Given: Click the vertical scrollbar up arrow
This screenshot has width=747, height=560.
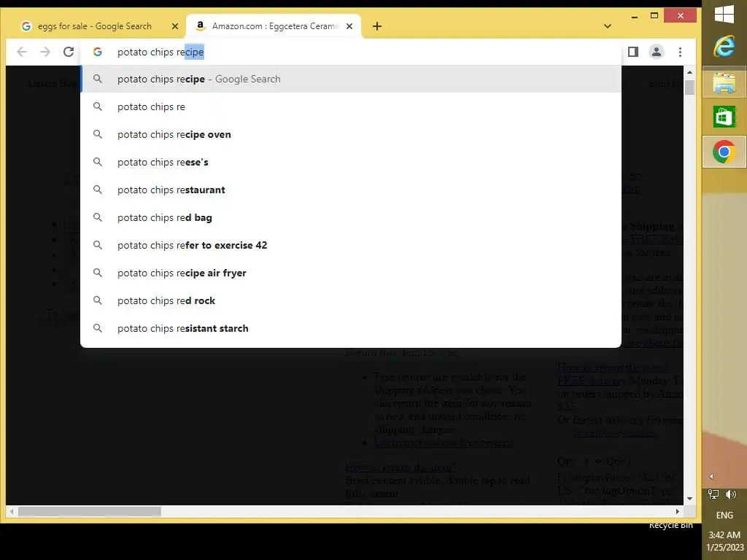Looking at the screenshot, I should 689,72.
